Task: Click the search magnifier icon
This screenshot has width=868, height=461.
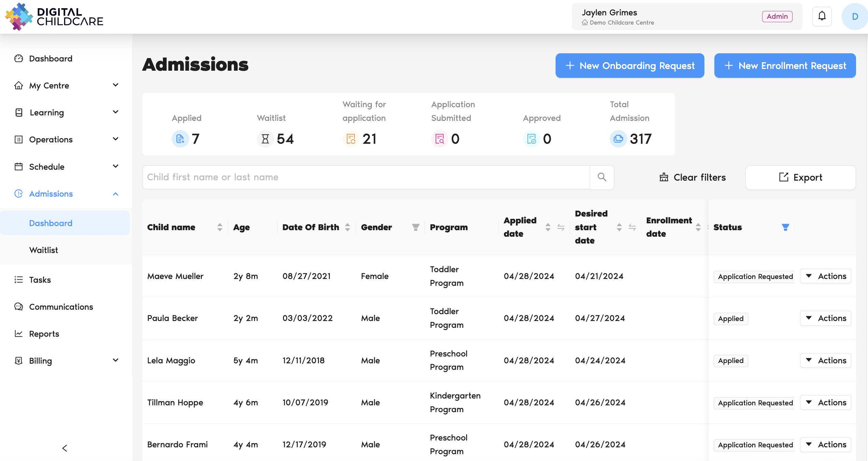Action: tap(602, 177)
